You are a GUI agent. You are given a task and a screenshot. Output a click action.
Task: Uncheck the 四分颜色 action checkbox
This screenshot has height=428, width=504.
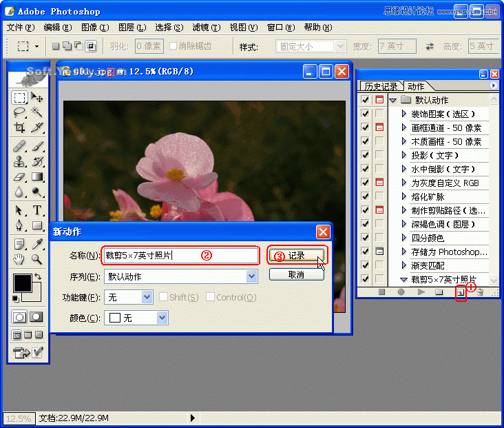pyautogui.click(x=365, y=238)
